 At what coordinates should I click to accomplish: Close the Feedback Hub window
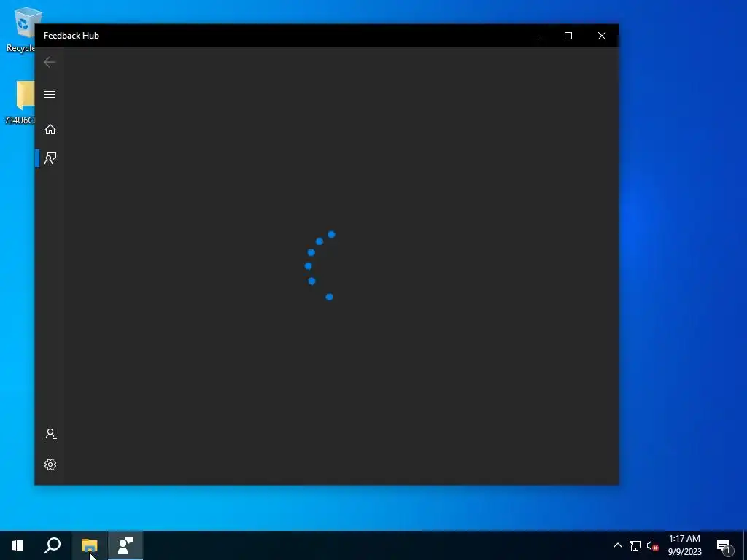pos(602,36)
